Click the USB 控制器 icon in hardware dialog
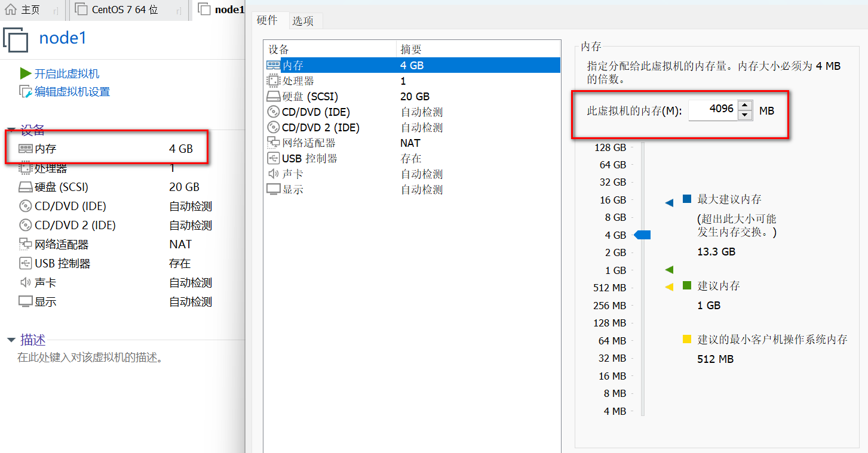 click(x=273, y=158)
